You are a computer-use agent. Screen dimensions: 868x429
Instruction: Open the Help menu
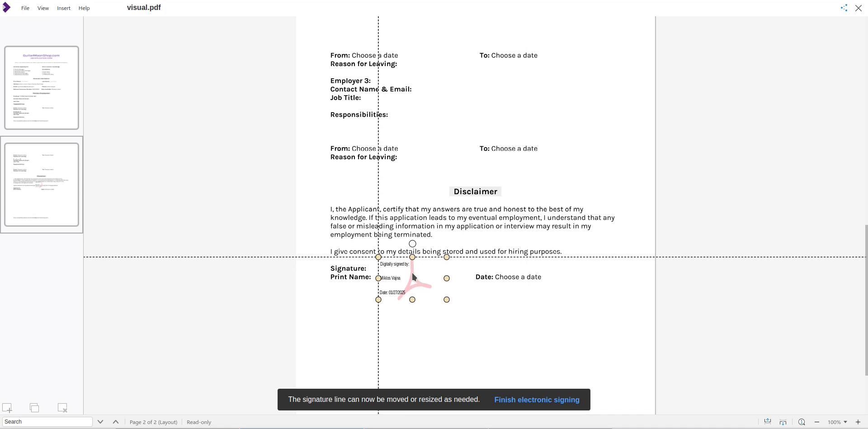[84, 8]
